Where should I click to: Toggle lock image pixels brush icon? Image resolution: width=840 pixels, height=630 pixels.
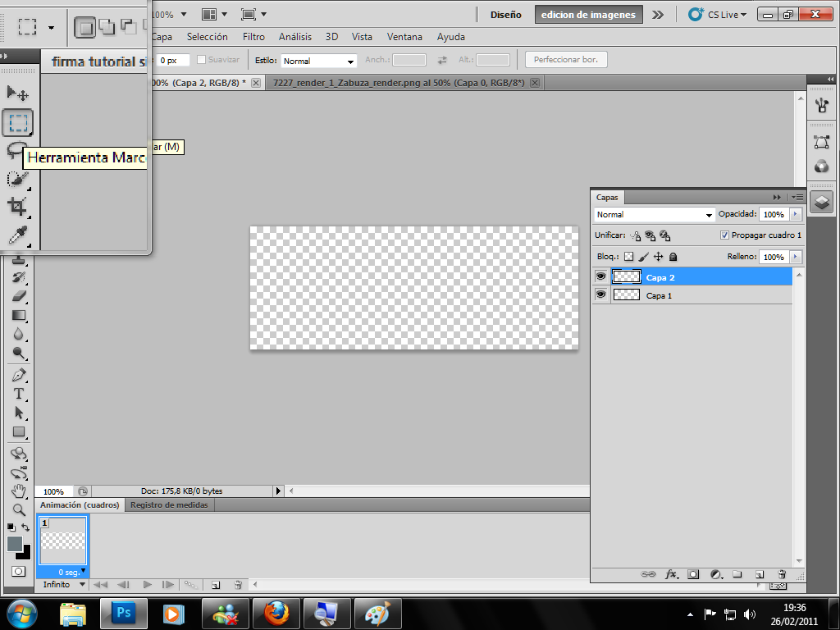tap(643, 257)
